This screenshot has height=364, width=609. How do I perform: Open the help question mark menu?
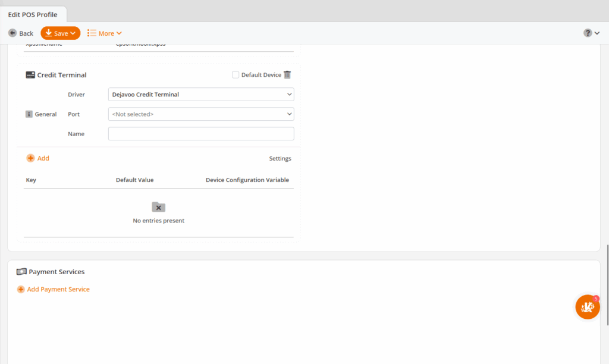(591, 33)
